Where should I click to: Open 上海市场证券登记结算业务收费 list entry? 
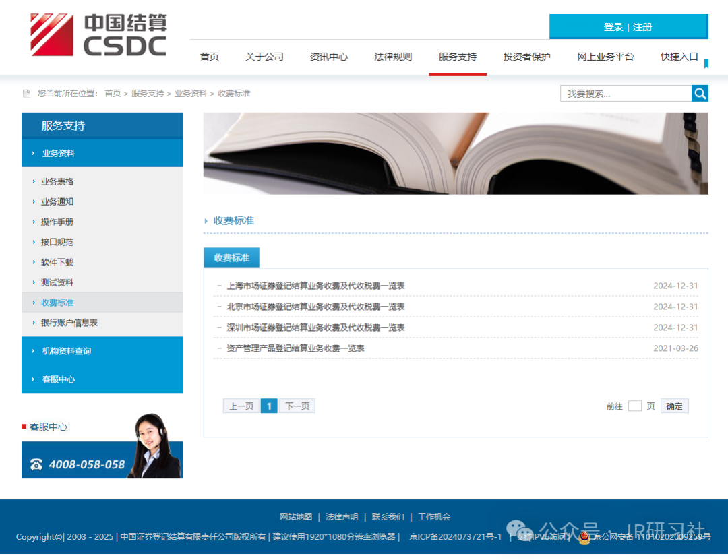pos(315,286)
